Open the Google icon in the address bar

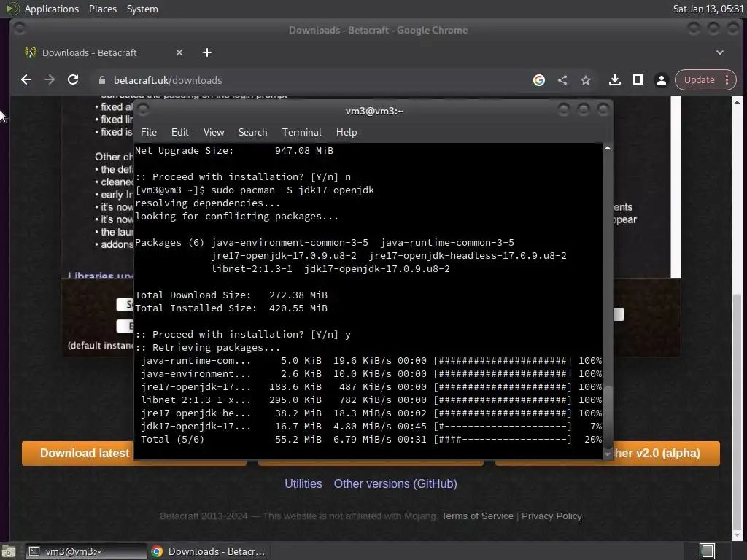[539, 80]
